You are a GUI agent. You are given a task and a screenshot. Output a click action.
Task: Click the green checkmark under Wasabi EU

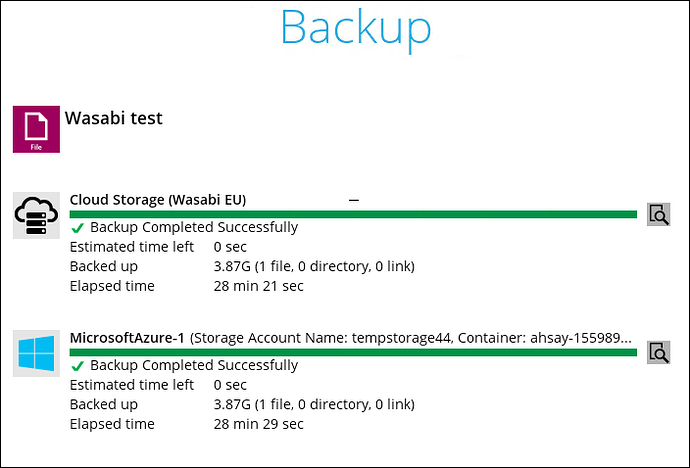coord(77,228)
